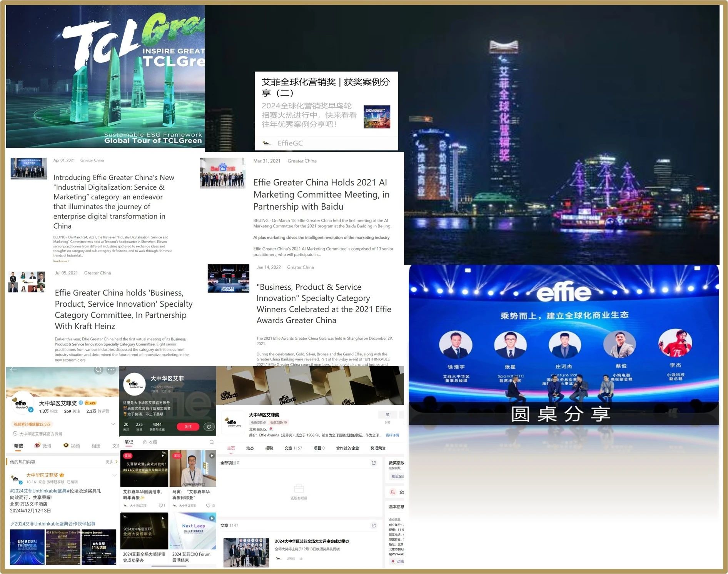Click the share icon beside 文章 1147
The height and width of the screenshot is (574, 728).
374,526
